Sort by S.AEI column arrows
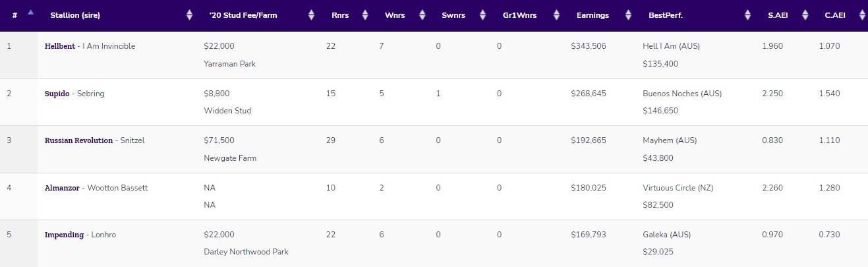This screenshot has height=267, width=868. [804, 15]
